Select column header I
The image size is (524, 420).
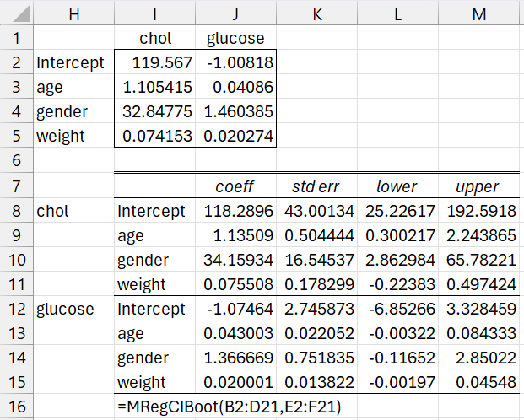click(x=155, y=14)
